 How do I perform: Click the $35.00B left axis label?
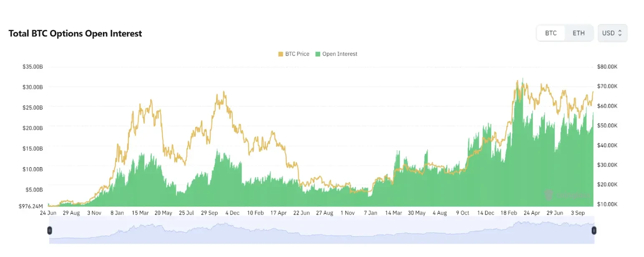point(33,67)
